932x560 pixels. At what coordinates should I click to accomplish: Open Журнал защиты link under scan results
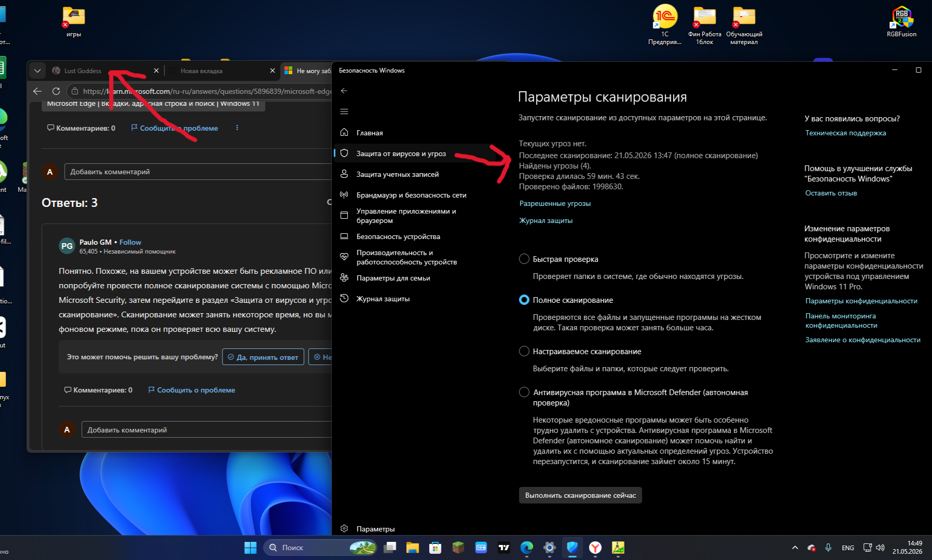click(x=546, y=220)
